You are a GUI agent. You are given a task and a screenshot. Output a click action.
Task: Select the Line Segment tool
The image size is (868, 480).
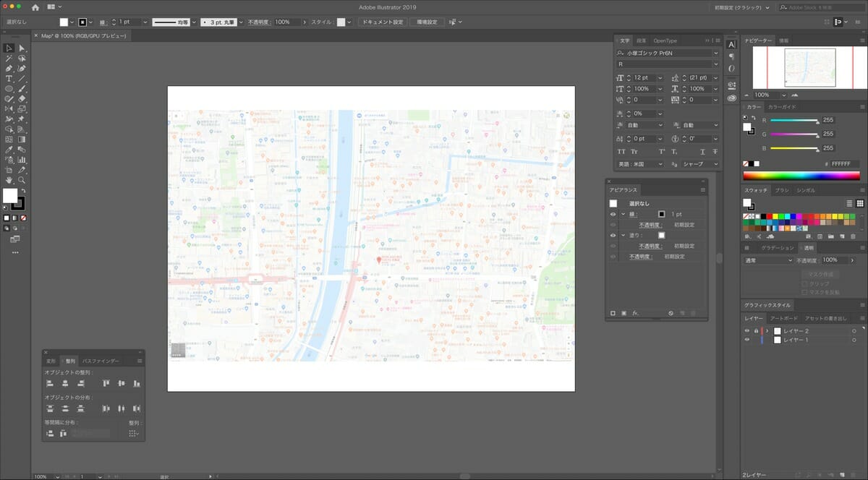(22, 78)
